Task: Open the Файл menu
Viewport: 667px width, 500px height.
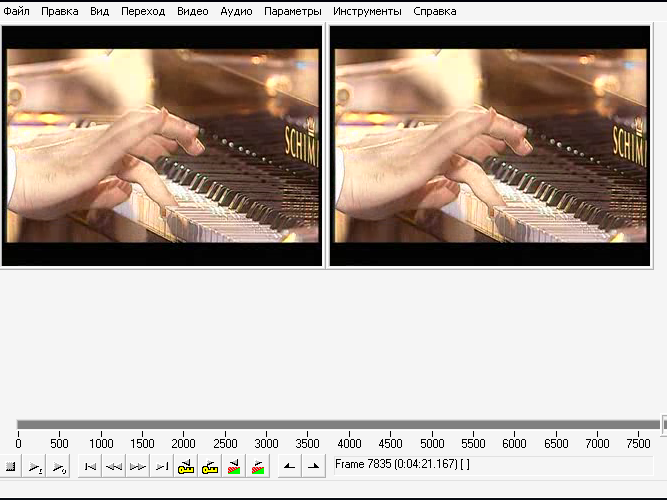Action: point(17,11)
